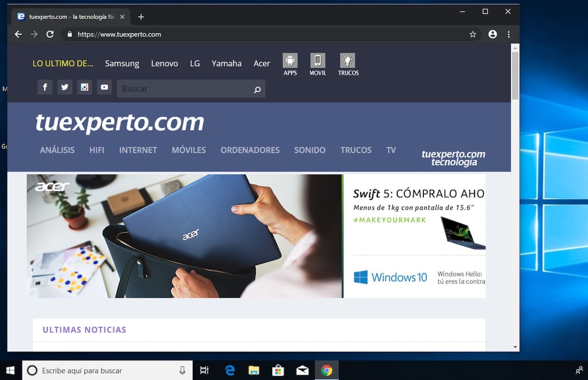Click the page's vertical scrollbar thumb
The height and width of the screenshot is (380, 588).
515,75
